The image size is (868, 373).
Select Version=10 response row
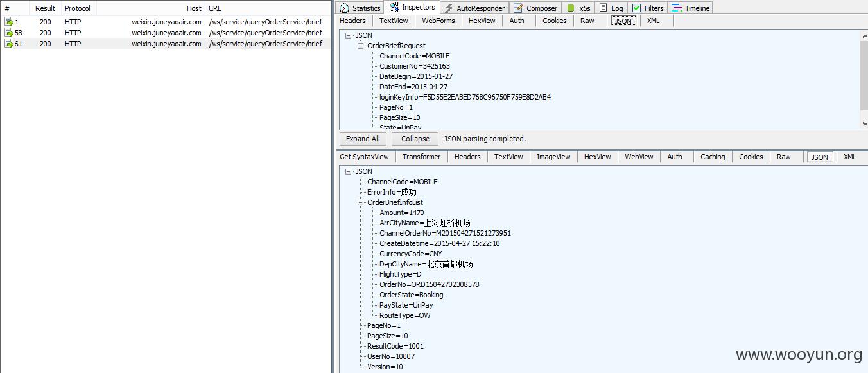coord(385,367)
